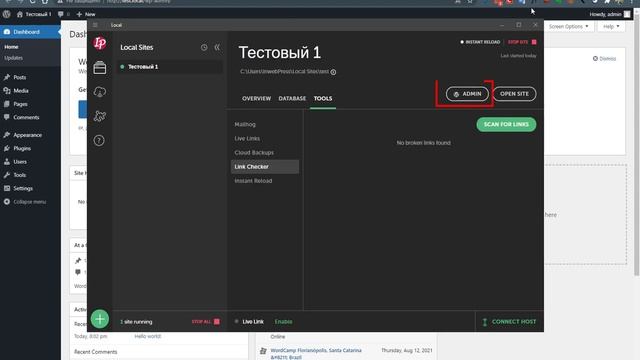The width and height of the screenshot is (640, 360).
Task: Collapse the WordPress admin menu
Action: pos(25,202)
